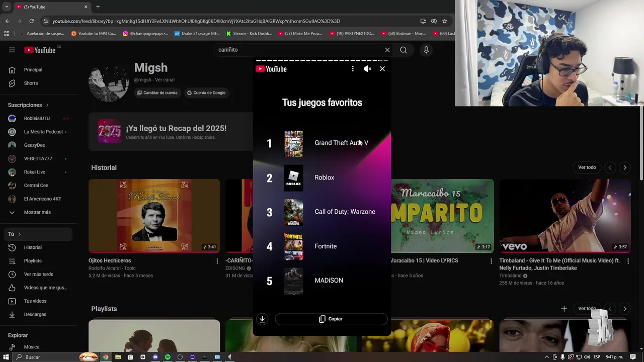Open the Ojitos Hechiceros video thumbnail
The height and width of the screenshot is (362, 644).
coord(154,216)
